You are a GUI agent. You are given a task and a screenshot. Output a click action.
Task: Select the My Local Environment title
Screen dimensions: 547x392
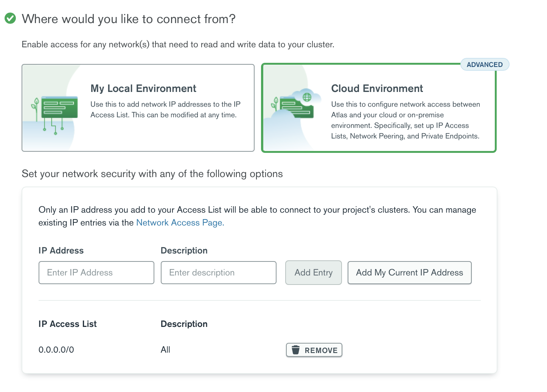[143, 89]
